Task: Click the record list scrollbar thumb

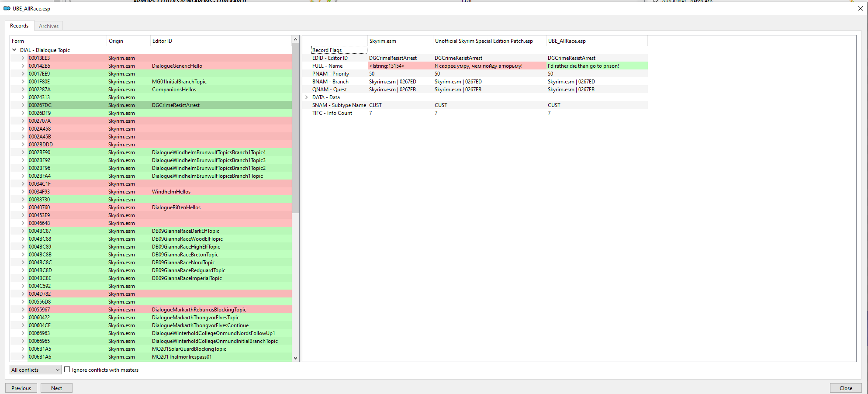Action: [x=295, y=128]
